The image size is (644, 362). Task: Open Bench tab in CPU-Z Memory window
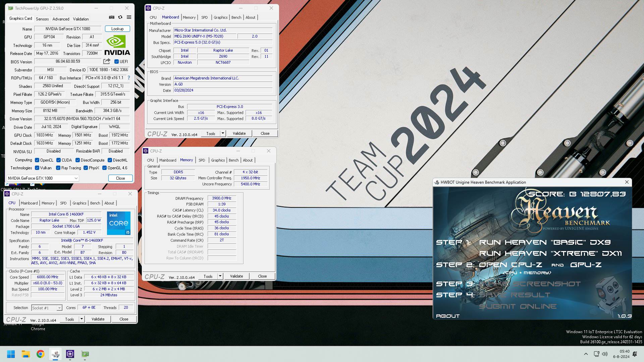point(234,160)
